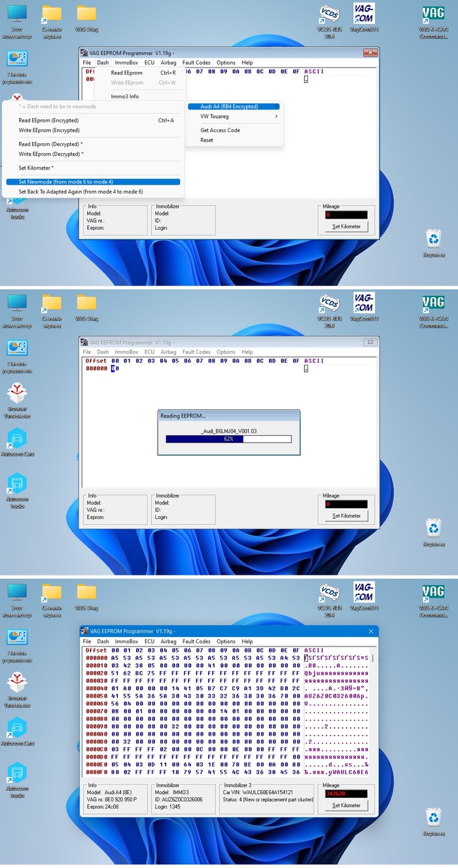
Task: Expand the arrow beside VW Touareg
Action: 277,117
